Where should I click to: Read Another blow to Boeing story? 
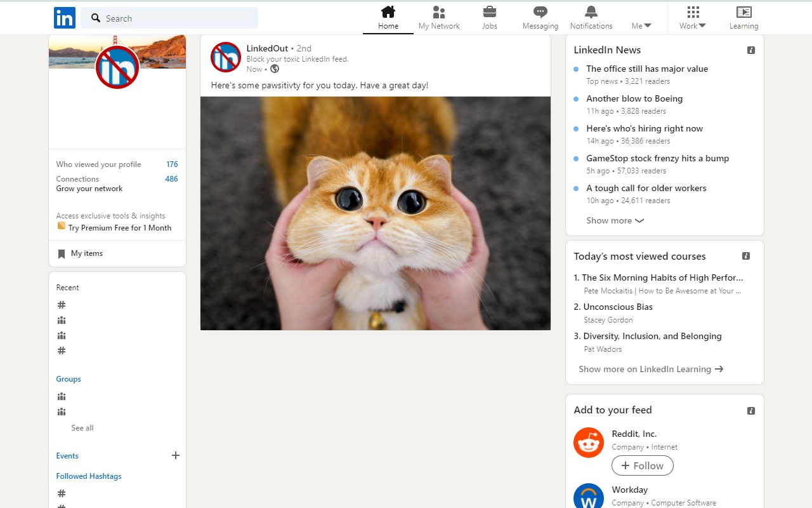click(634, 98)
